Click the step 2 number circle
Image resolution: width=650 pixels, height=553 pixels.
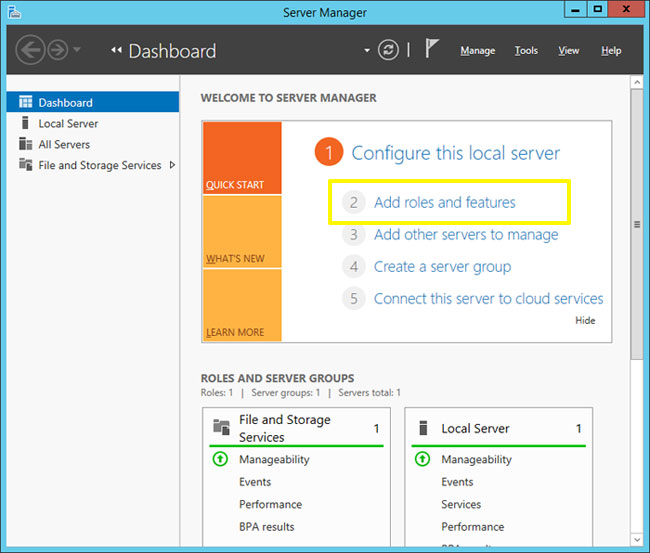point(354,202)
